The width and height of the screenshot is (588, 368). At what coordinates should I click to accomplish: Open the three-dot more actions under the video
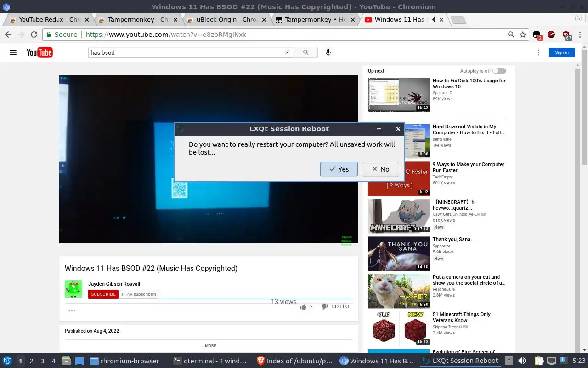pyautogui.click(x=72, y=310)
